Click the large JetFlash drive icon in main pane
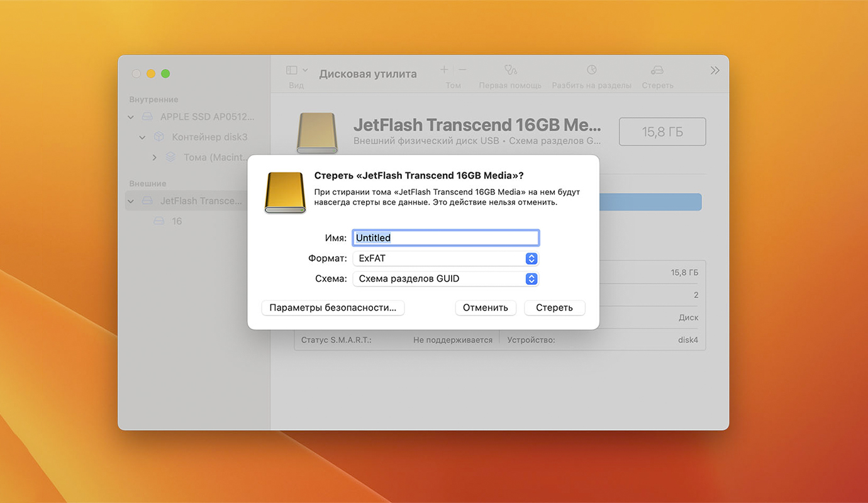Viewport: 868px width, 503px height. point(317,133)
